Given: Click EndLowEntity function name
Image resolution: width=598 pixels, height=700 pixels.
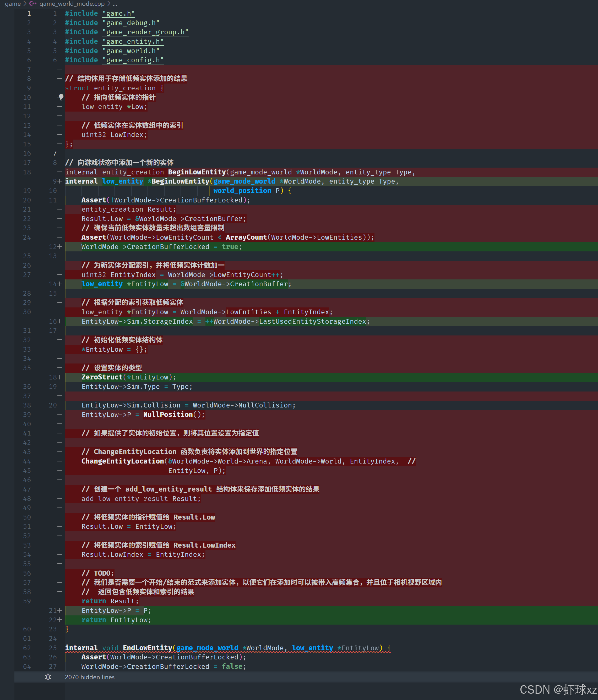Looking at the screenshot, I should point(147,648).
